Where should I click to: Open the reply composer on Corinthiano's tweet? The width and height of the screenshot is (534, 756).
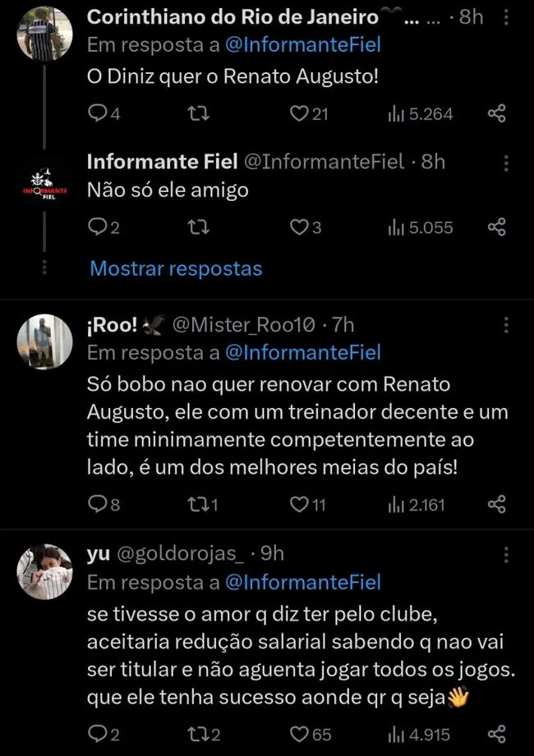[x=96, y=114]
